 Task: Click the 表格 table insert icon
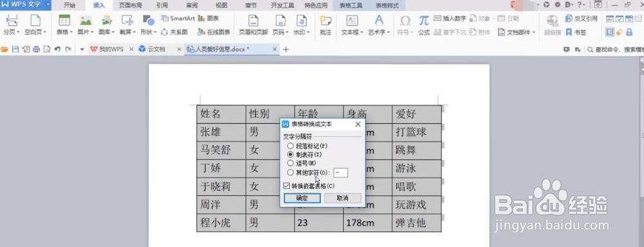click(64, 21)
